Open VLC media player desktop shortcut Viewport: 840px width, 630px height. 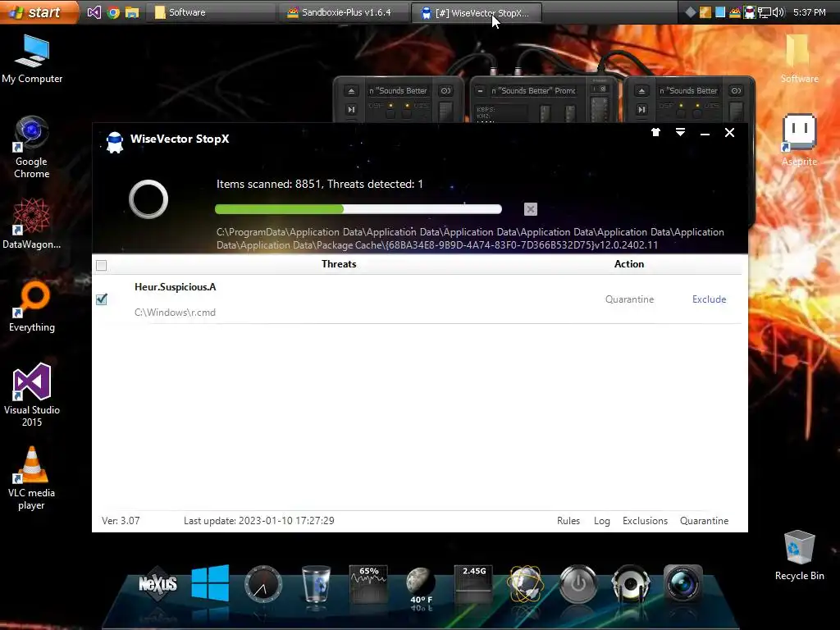32,478
